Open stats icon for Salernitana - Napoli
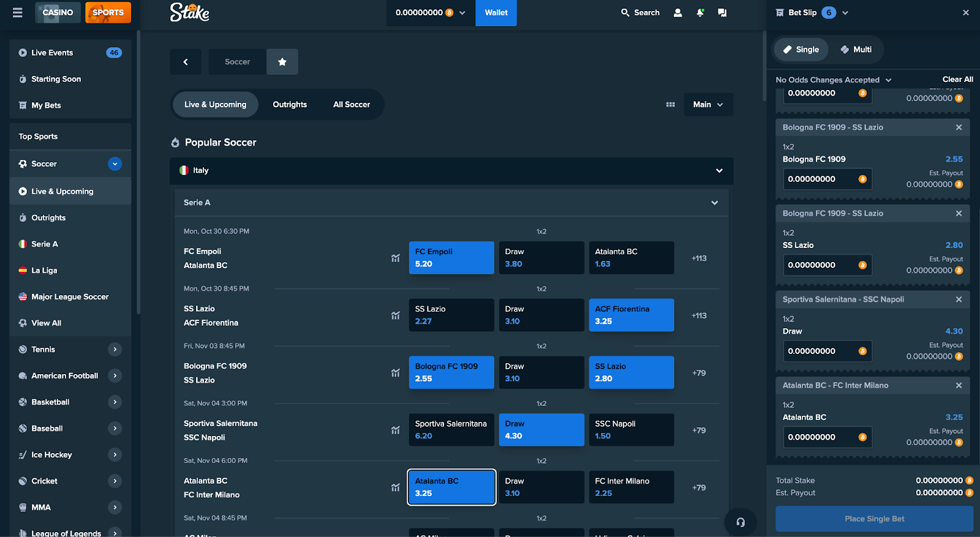 396,430
